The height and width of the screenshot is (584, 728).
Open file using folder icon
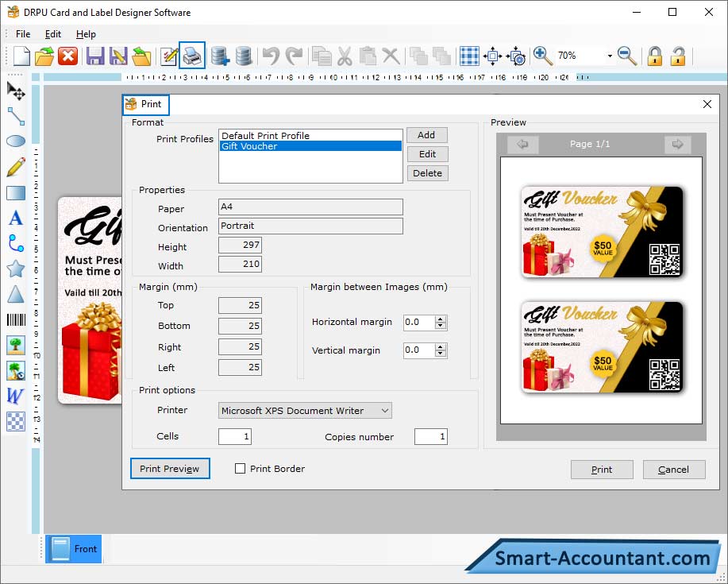tap(44, 56)
